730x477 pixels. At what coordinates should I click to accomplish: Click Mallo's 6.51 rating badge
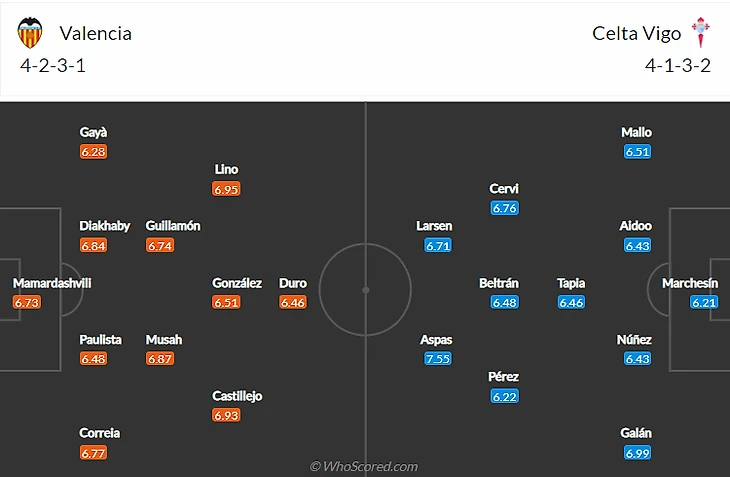pyautogui.click(x=637, y=152)
